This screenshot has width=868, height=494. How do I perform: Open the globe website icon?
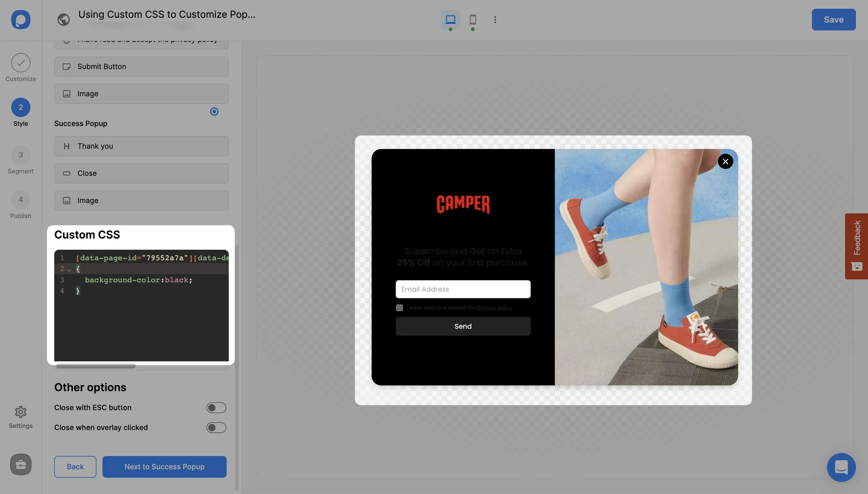(x=64, y=20)
